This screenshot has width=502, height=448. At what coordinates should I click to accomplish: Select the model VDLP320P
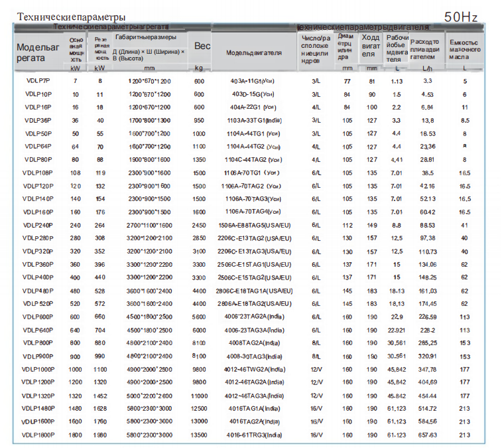[38, 252]
